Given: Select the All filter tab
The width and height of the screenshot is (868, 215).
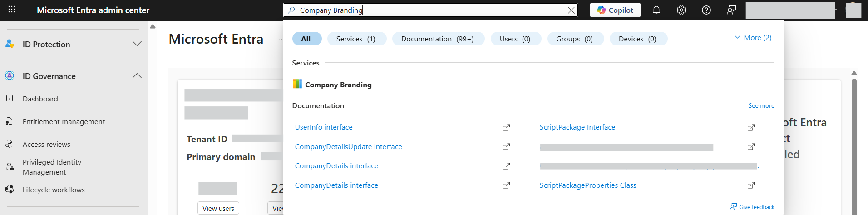Looking at the screenshot, I should pos(306,39).
